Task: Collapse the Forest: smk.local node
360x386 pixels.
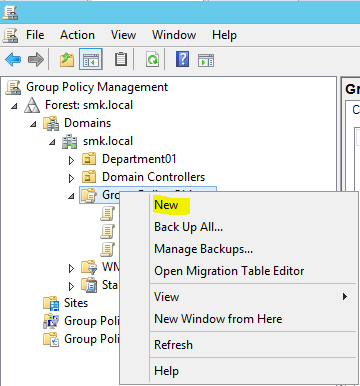Action: [14, 106]
